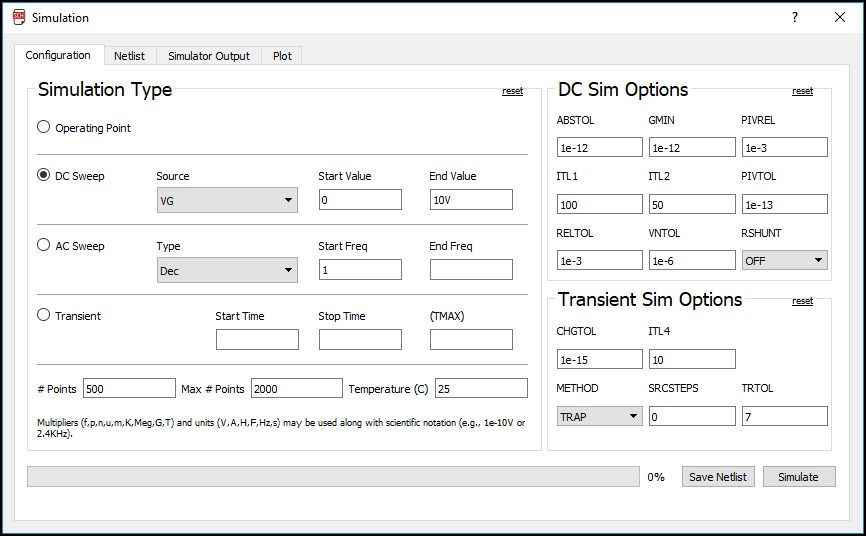The image size is (866, 536).
Task: Go to the Plot tab
Action: 282,56
